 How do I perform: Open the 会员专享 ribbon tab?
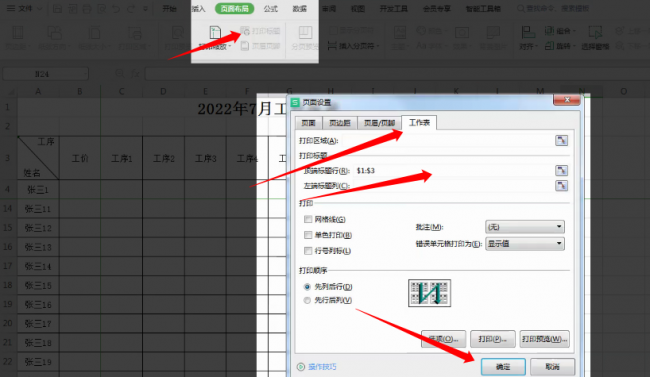[437, 8]
